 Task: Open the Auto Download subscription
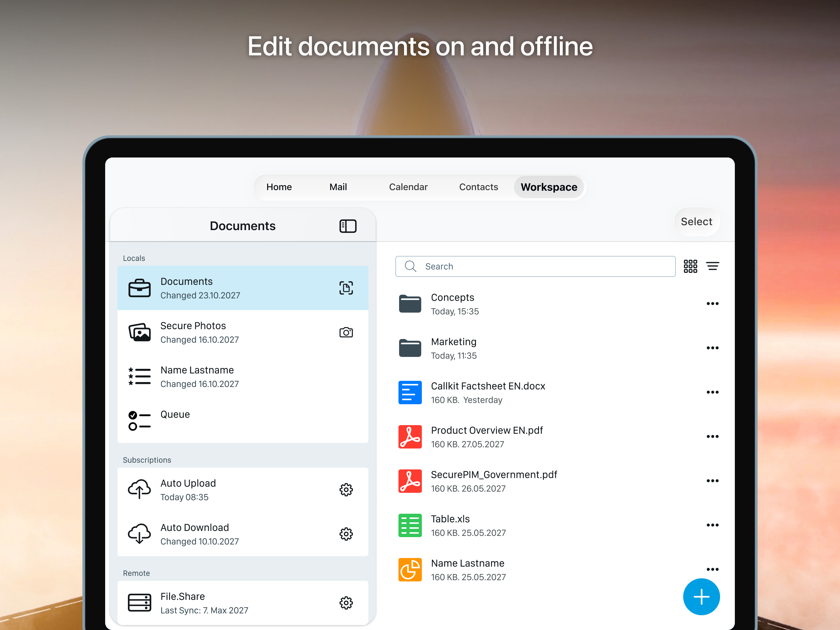tap(243, 534)
